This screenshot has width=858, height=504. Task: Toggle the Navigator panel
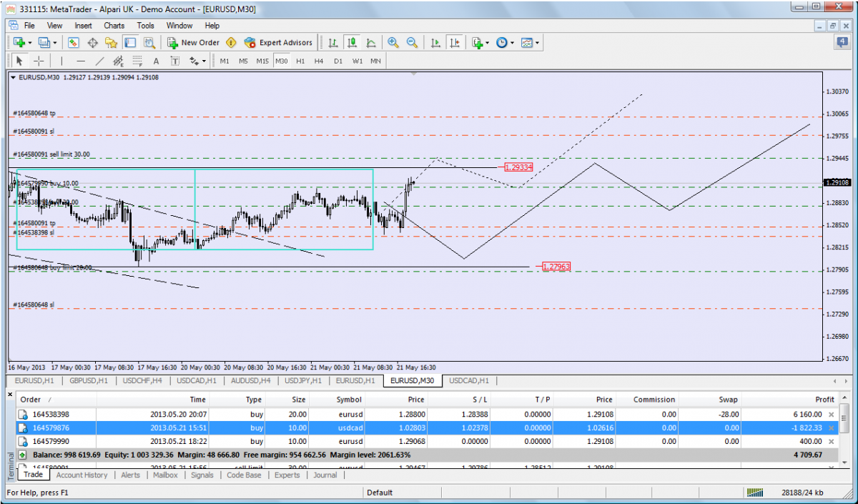coord(111,43)
